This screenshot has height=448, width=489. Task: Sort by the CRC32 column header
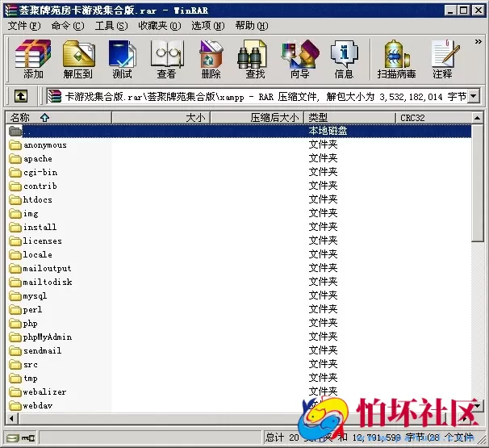434,118
